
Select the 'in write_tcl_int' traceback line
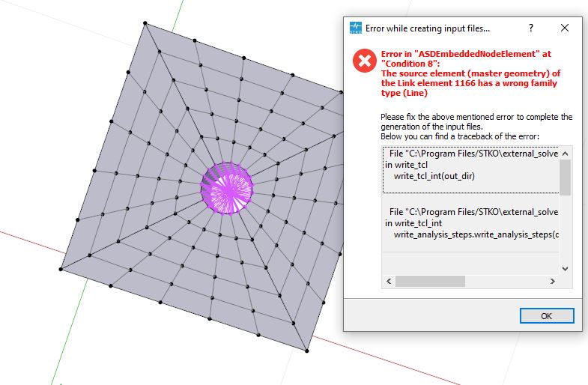pos(413,223)
